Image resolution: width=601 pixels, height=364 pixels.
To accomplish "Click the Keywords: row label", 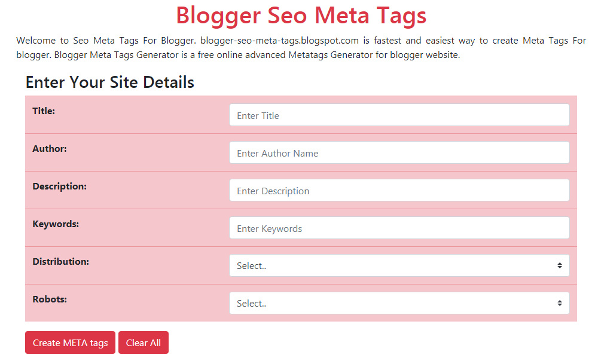I will 56,224.
